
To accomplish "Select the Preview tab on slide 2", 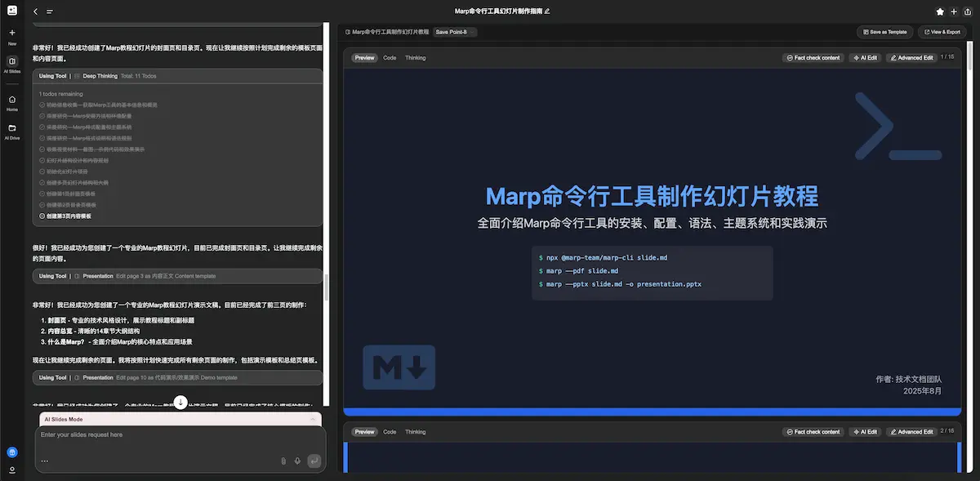I will coord(365,432).
